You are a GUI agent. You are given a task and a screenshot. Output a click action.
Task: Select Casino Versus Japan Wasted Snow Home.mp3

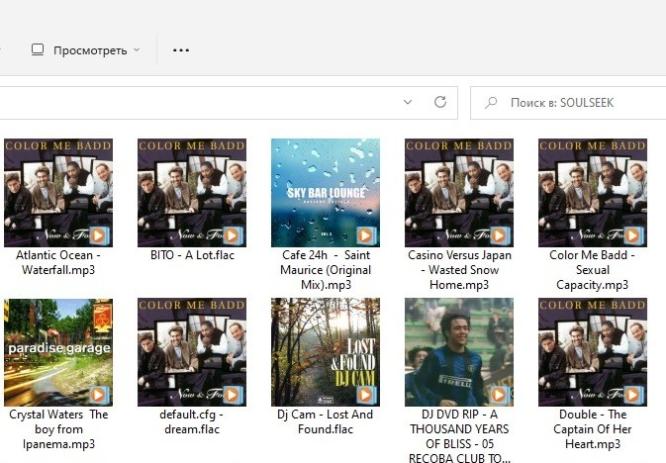click(x=459, y=192)
